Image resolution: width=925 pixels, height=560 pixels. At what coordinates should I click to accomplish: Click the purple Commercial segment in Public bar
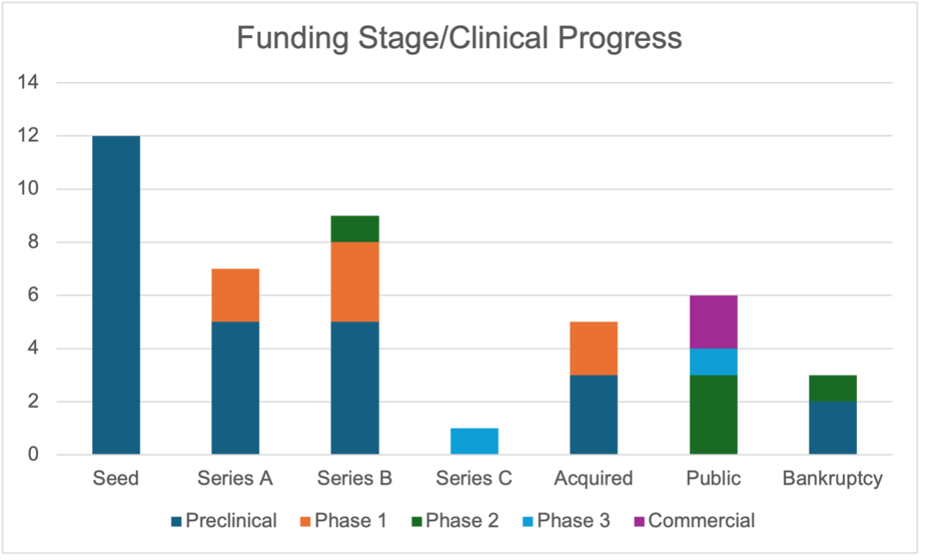pyautogui.click(x=713, y=322)
